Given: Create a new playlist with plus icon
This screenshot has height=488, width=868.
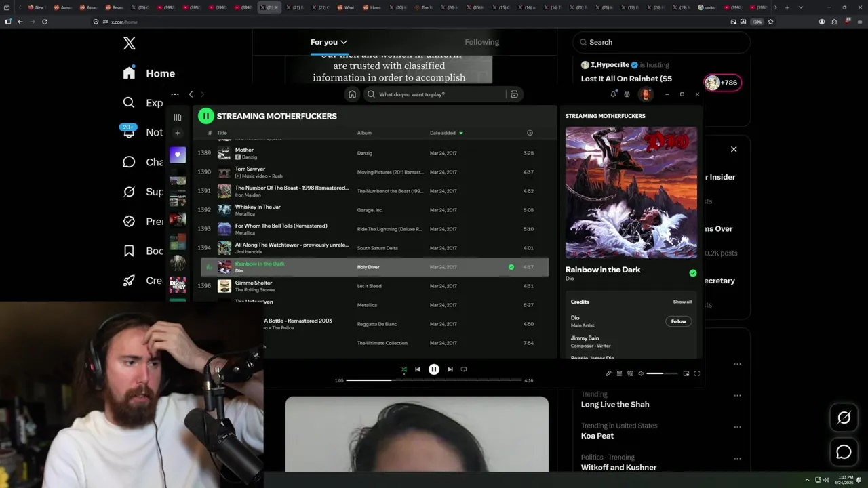Looking at the screenshot, I should 178,133.
